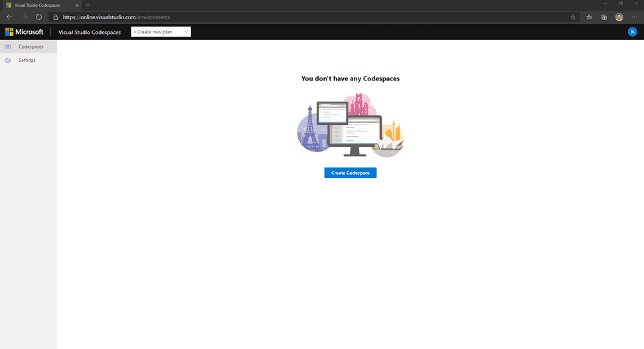Open the Create new plan dropdown

(x=161, y=32)
